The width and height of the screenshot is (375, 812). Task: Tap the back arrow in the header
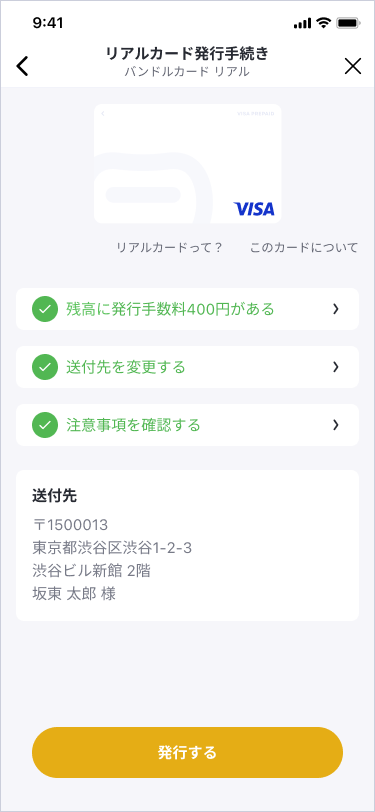22,66
